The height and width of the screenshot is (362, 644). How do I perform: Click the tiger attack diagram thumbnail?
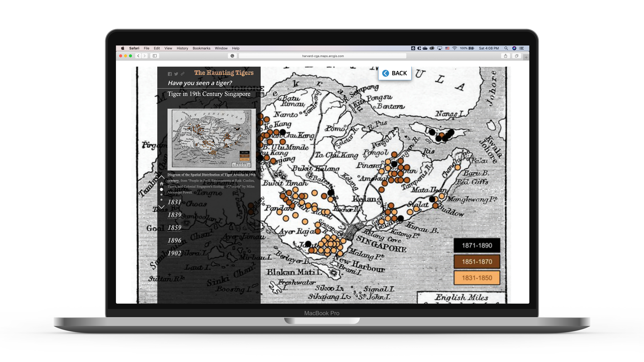pos(211,139)
